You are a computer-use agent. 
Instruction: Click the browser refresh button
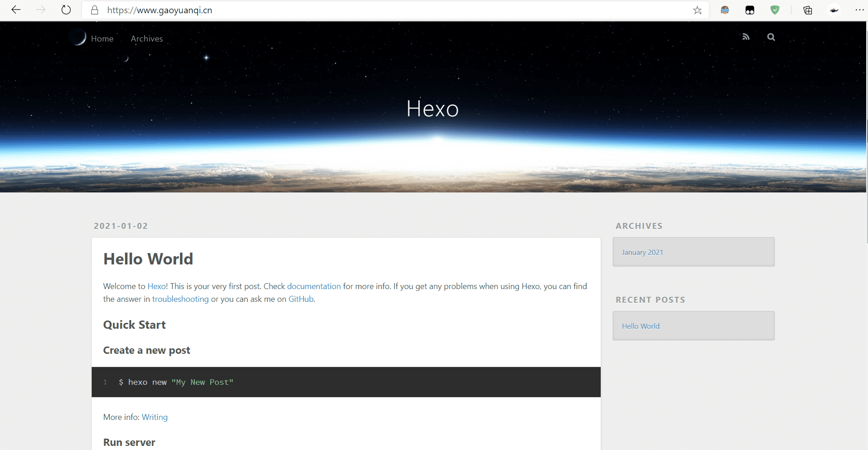tap(66, 10)
